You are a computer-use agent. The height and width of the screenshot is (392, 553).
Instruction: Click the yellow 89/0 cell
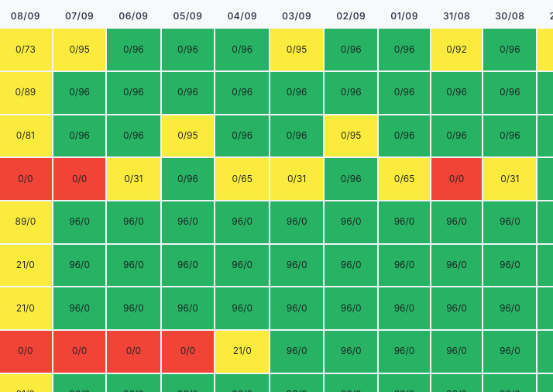[x=26, y=222]
